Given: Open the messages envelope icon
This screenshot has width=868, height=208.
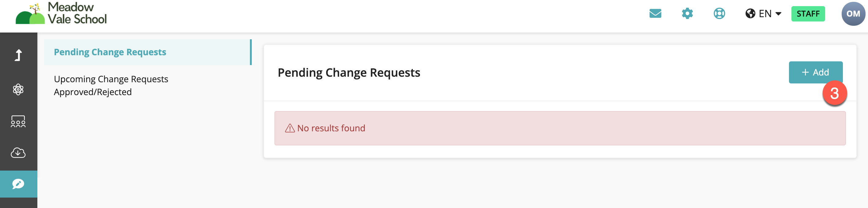Looking at the screenshot, I should [x=655, y=13].
